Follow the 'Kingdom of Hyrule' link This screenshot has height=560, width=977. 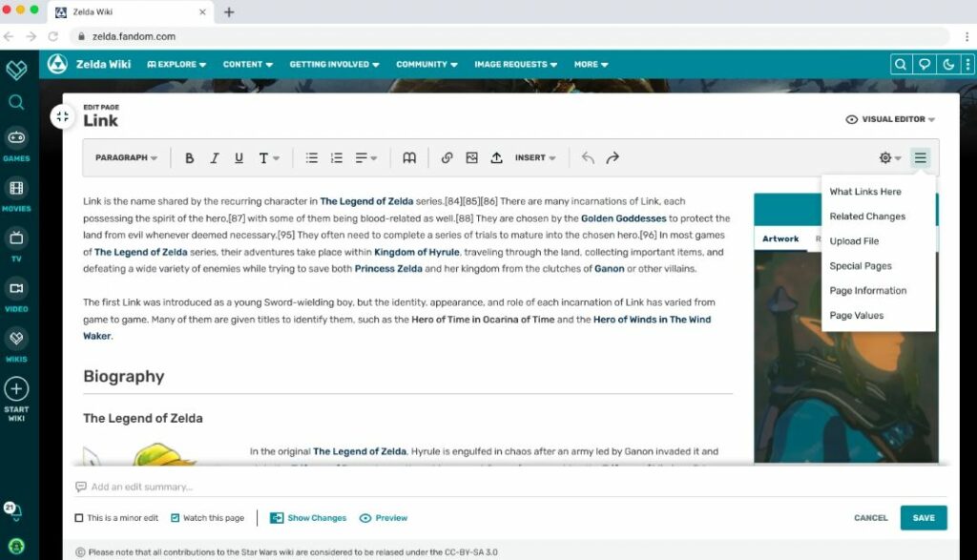tap(416, 252)
